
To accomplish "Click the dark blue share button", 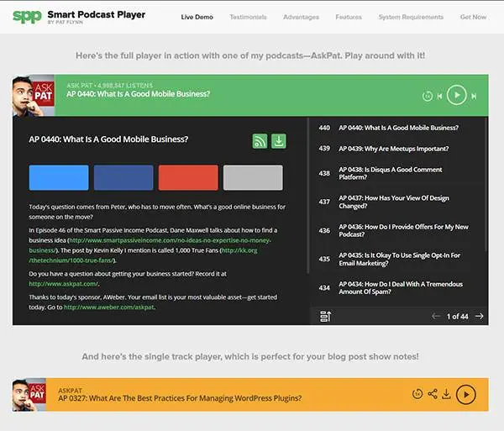I will 123,177.
